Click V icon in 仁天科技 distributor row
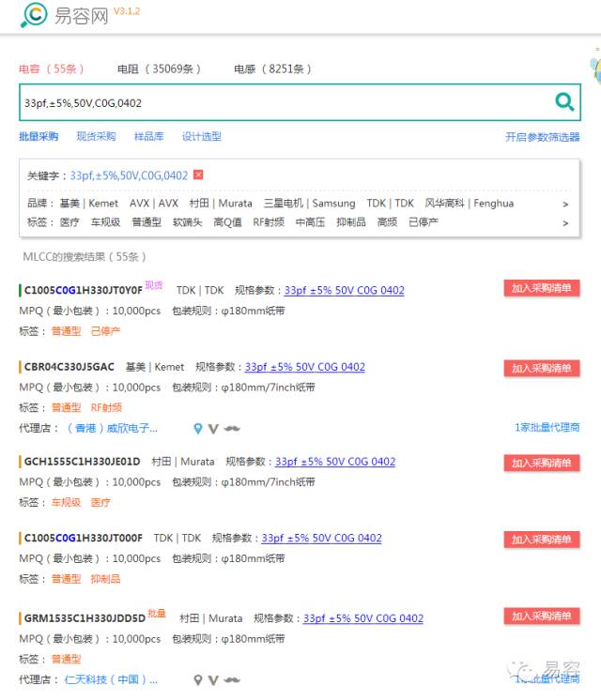The image size is (601, 700). [213, 680]
